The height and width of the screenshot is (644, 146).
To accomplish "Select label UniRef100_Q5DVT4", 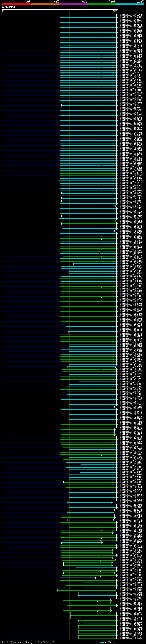I will click(x=131, y=67).
